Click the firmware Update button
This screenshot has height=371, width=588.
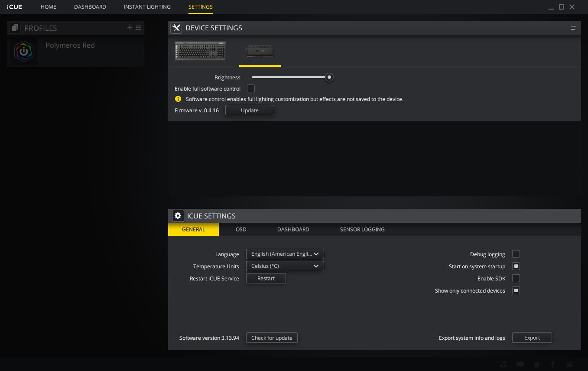pyautogui.click(x=250, y=111)
